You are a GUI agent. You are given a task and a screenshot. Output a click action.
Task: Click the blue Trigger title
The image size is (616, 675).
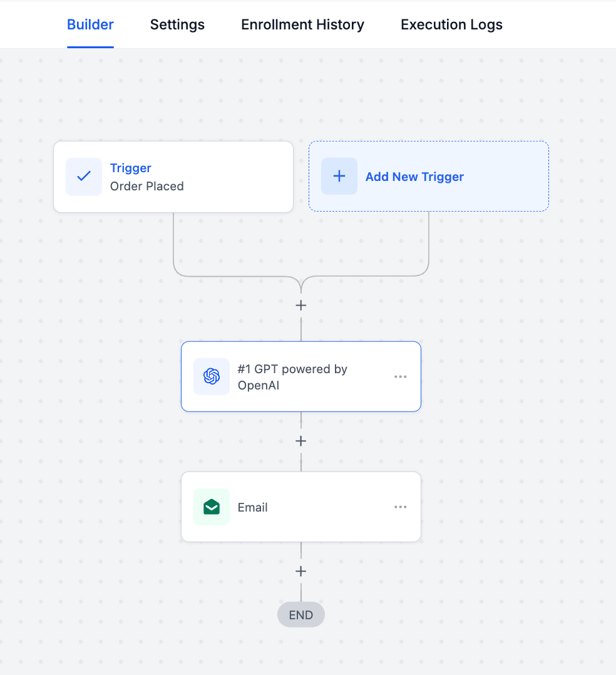point(131,168)
